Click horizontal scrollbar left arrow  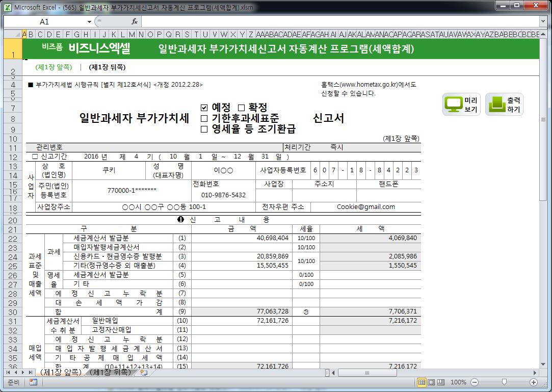(333, 372)
